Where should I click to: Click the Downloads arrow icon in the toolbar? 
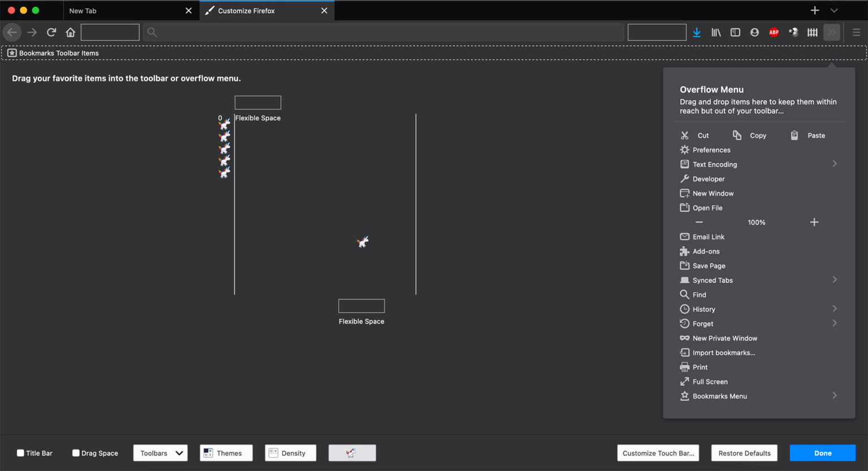(x=697, y=32)
